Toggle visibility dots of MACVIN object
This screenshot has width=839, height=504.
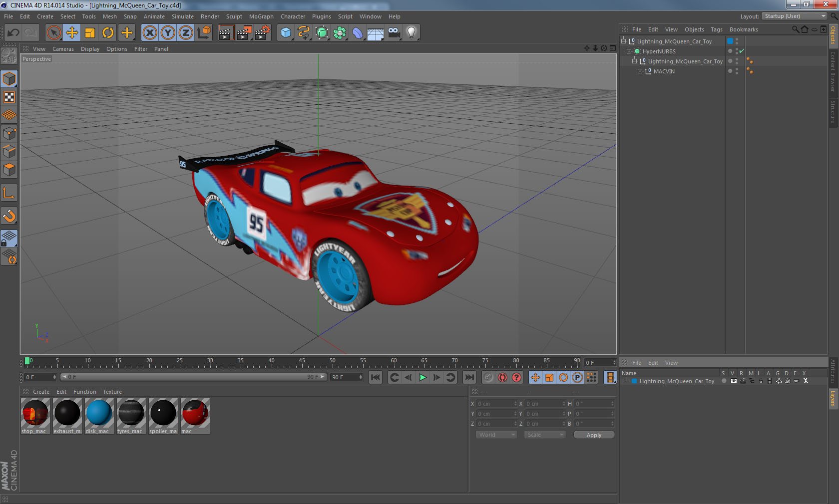pos(737,71)
